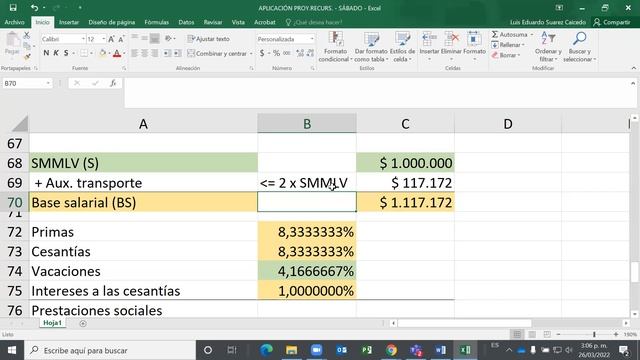Click the zoom slider handle in the status bar
Viewport: 640px width, 360px height.
[x=594, y=334]
